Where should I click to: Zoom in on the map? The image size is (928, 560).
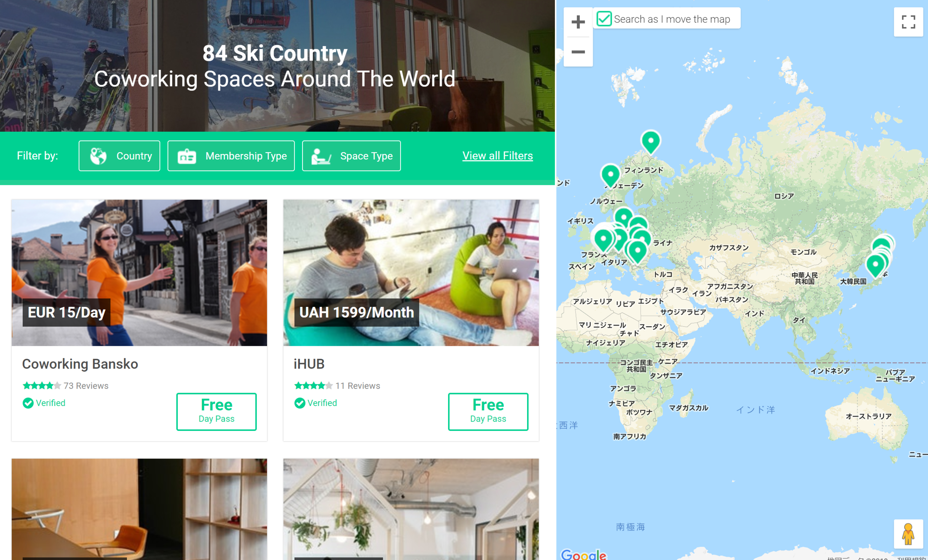coord(578,22)
